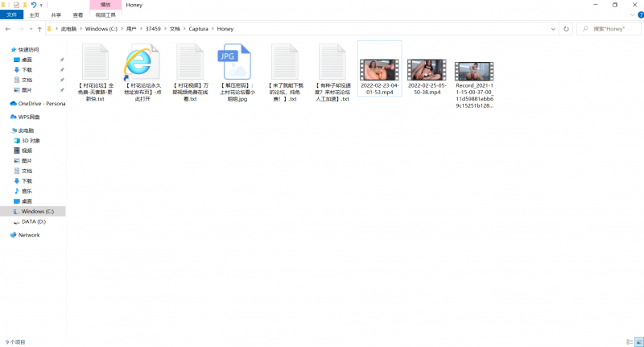Click the undo icon in quick access toolbar
Screen dimensions: 644x347
33,5
